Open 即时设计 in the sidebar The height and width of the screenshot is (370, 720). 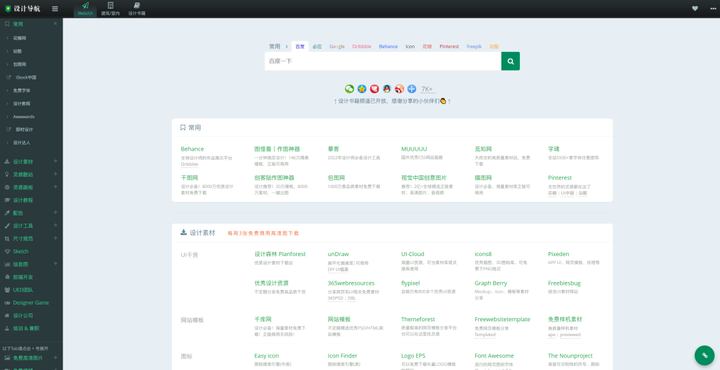tap(24, 129)
